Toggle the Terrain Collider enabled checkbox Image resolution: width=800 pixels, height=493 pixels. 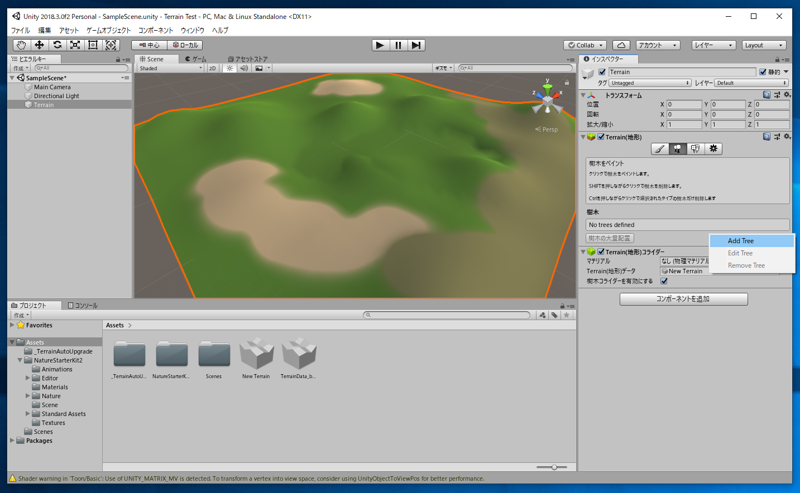[x=601, y=252]
